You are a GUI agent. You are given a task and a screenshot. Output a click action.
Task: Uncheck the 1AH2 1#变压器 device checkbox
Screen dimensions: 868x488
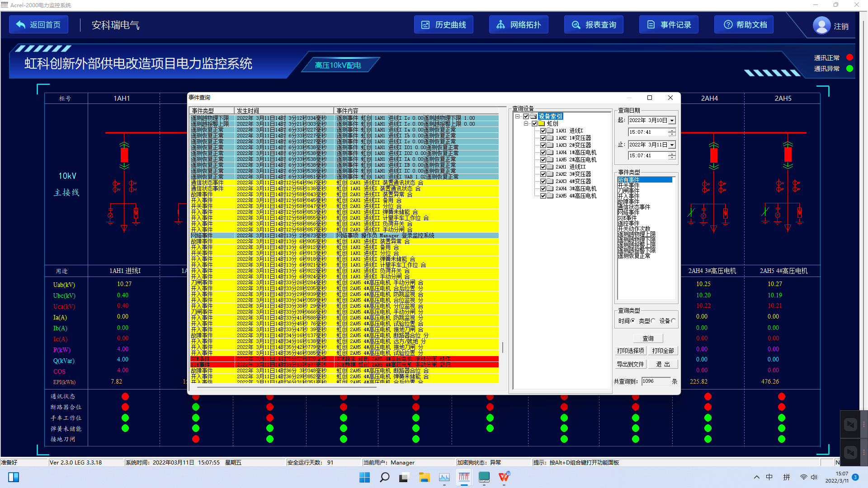(543, 138)
